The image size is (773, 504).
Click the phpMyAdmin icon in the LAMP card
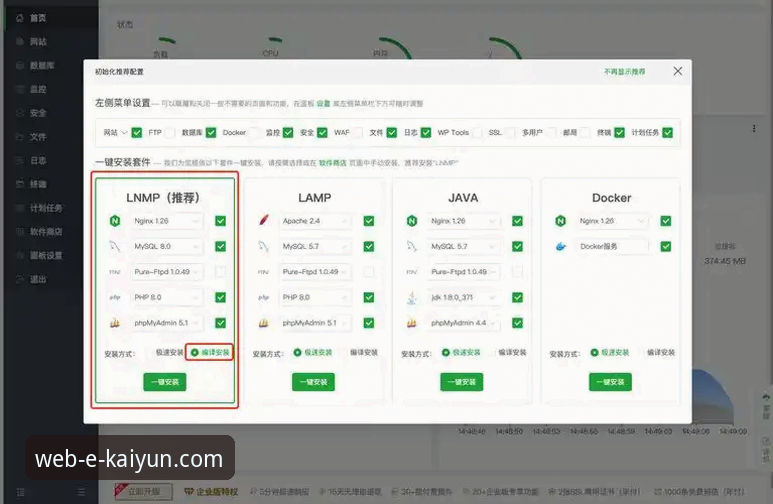coord(264,323)
